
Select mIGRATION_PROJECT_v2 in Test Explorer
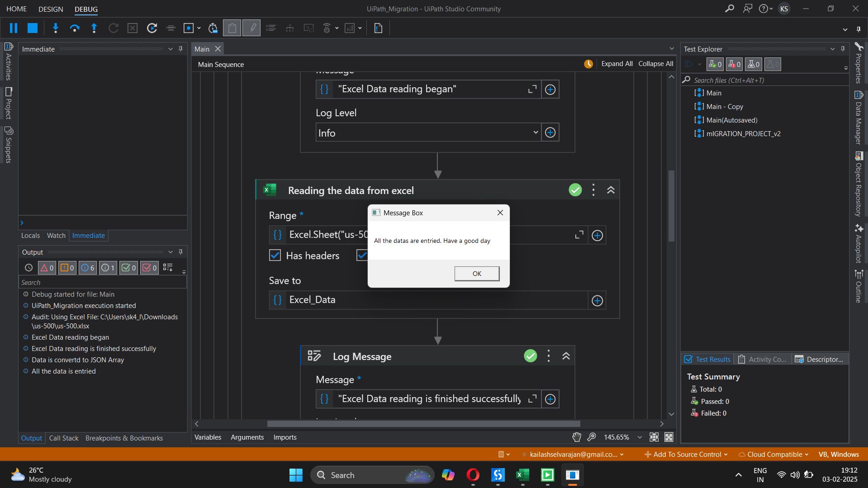click(743, 133)
